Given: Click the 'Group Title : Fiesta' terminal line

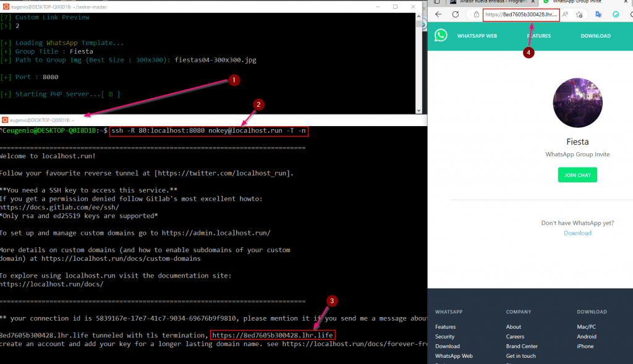Looking at the screenshot, I should [x=47, y=52].
